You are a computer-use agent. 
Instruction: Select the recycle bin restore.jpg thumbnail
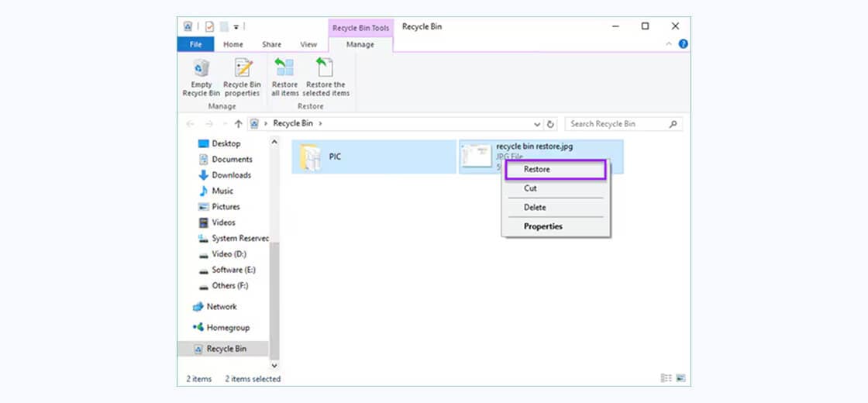[477, 157]
